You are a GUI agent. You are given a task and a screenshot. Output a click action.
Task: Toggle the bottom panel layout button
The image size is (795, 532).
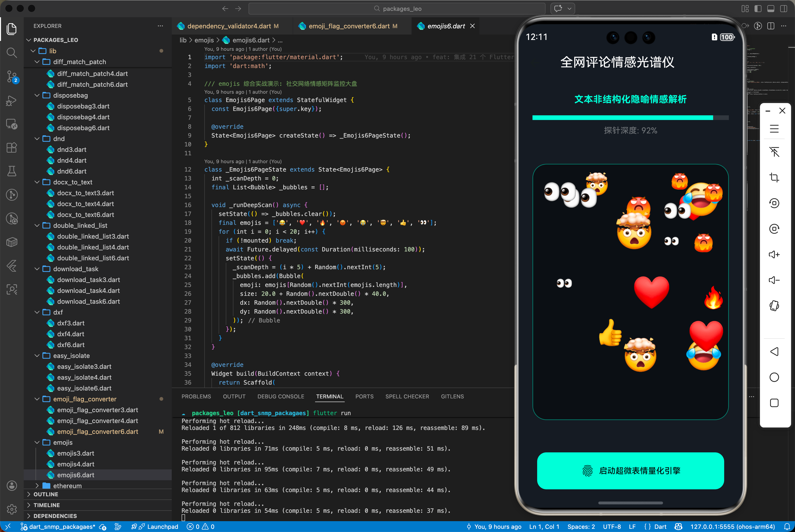[771, 8]
